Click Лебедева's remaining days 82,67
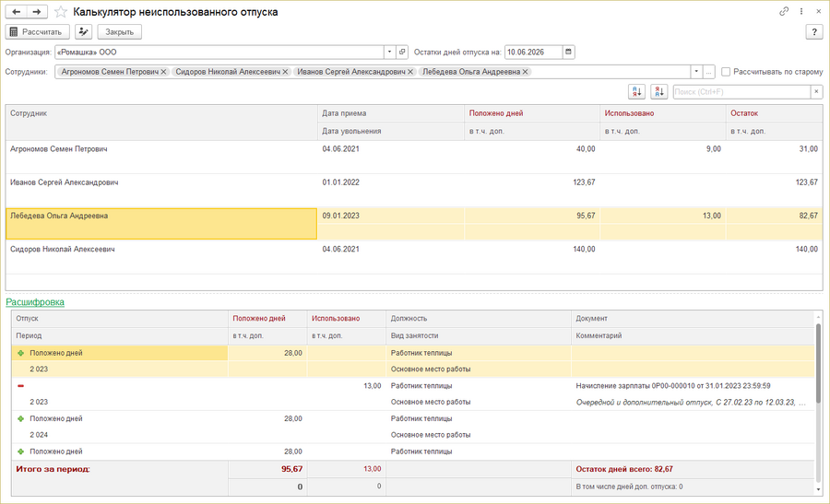Image resolution: width=830 pixels, height=504 pixels. (808, 216)
